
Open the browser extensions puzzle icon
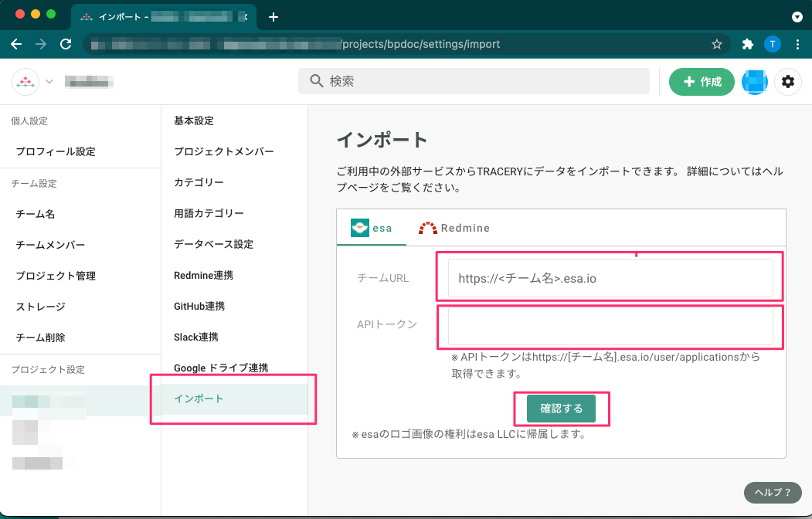click(x=747, y=44)
